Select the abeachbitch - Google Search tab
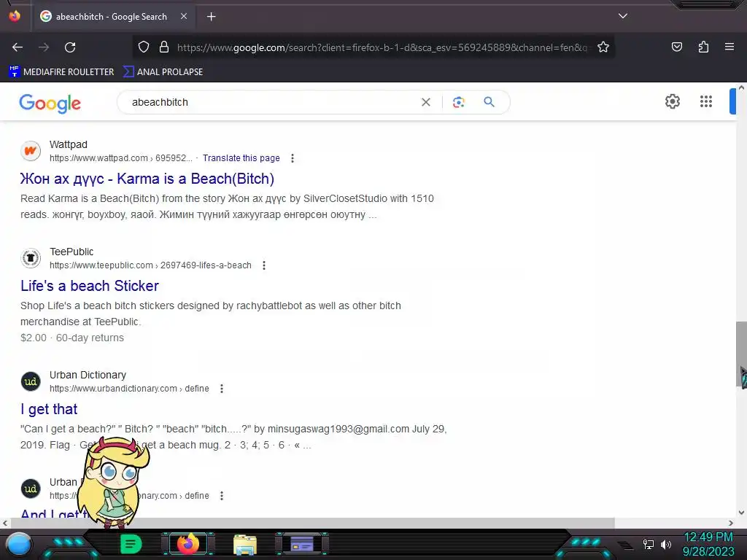747x560 pixels. (113, 17)
